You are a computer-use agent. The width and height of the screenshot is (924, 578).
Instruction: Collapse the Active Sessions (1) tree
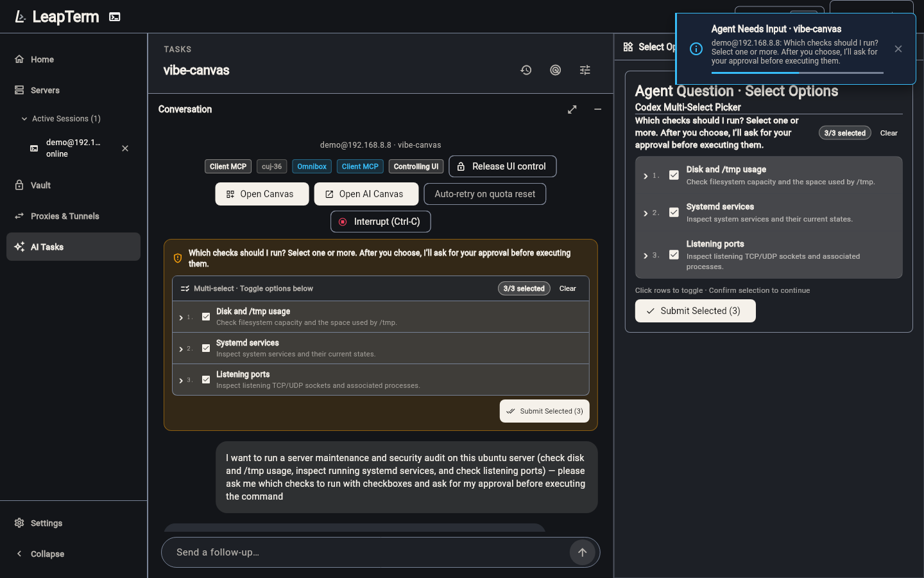tap(24, 119)
